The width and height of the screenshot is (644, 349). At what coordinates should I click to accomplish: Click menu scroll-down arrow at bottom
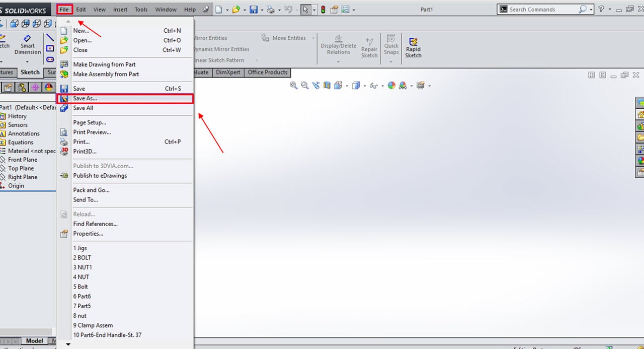pyautogui.click(x=68, y=345)
